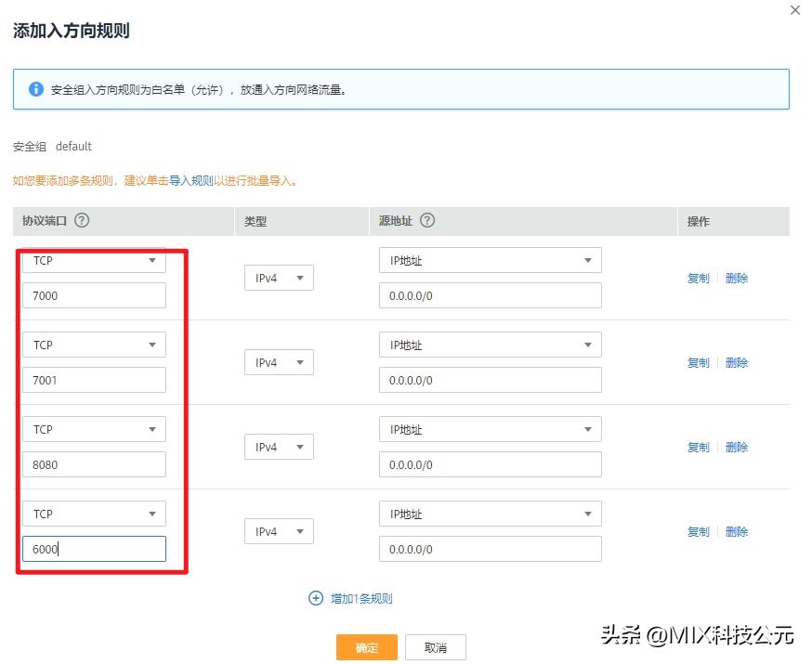Close the 添加入方向规则 dialog with the X
This screenshot has height=664, width=812.
click(x=795, y=10)
